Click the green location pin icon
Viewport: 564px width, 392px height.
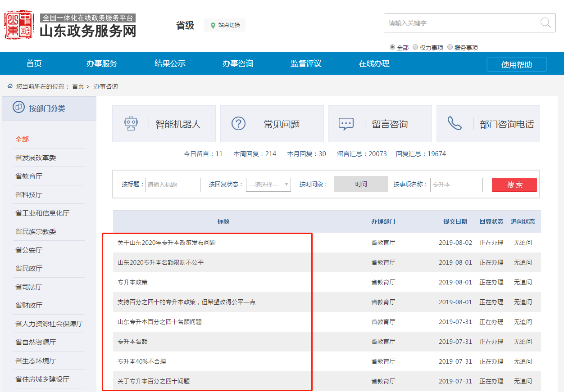(213, 26)
